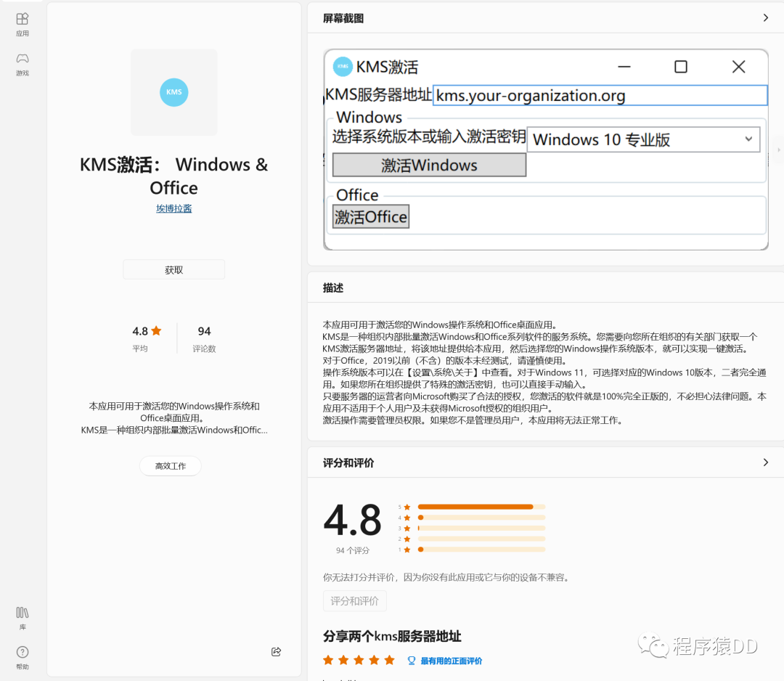Click the KMS服务器地址 input field

coord(599,96)
